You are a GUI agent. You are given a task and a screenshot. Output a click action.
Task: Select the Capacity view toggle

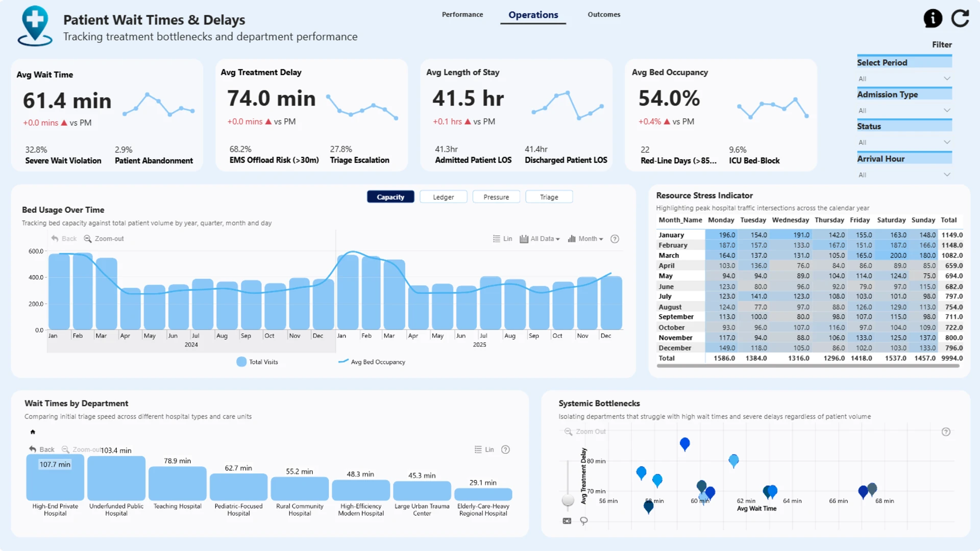pos(390,197)
